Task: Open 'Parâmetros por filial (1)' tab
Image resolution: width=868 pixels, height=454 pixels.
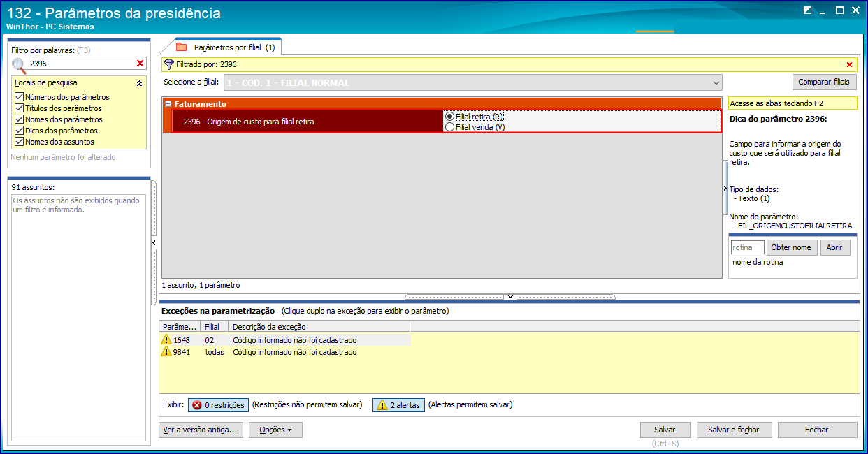Action: coord(226,47)
